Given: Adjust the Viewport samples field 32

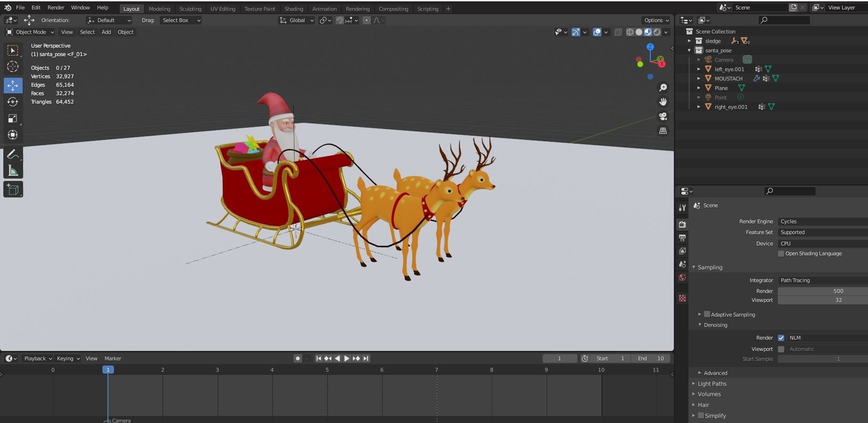Looking at the screenshot, I should tap(823, 300).
